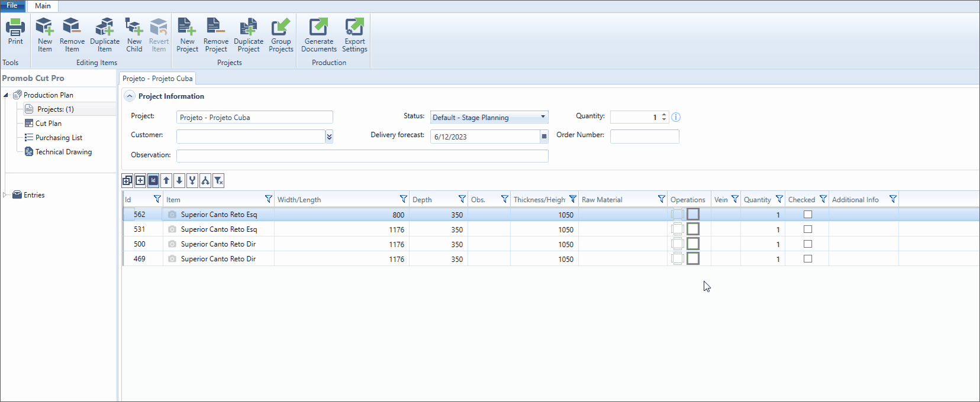The width and height of the screenshot is (980, 402).
Task: Select row 531 Superior Canto Reto Esq
Action: (550, 229)
